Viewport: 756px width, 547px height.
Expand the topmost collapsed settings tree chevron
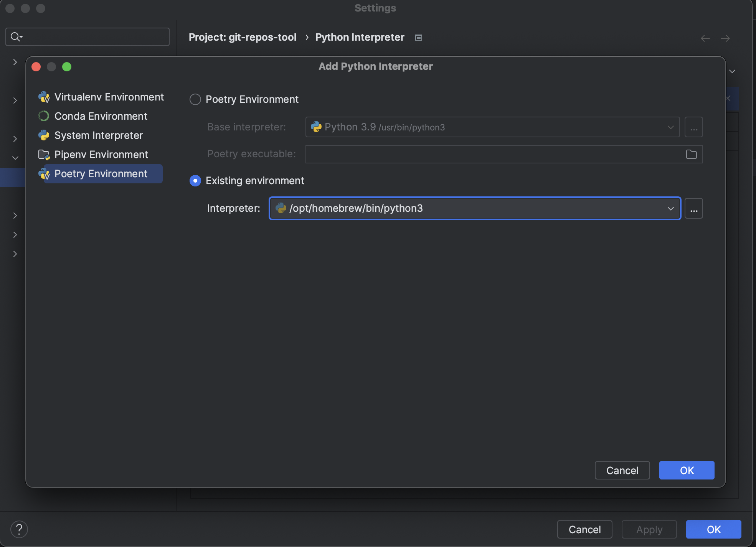(x=15, y=62)
